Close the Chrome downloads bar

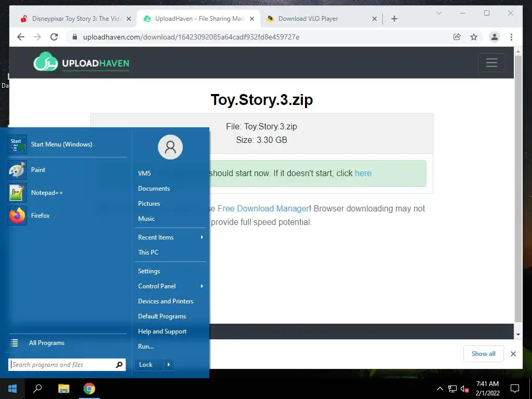pos(513,354)
